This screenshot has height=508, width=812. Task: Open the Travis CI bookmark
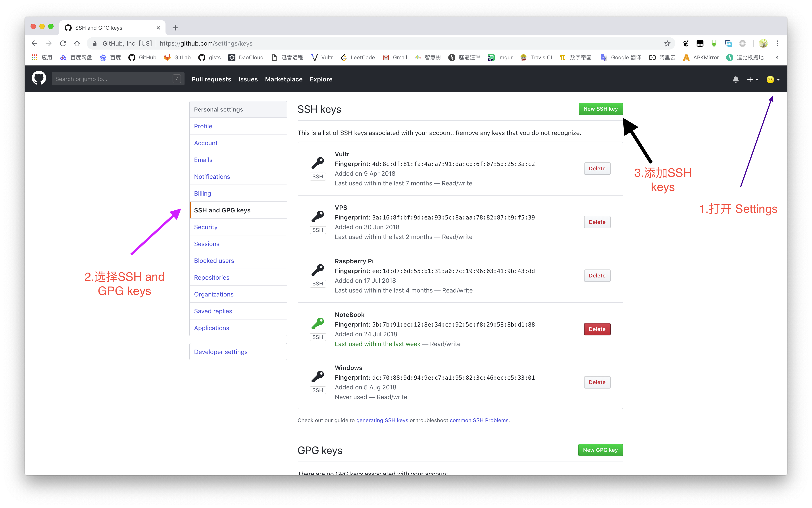pyautogui.click(x=536, y=58)
